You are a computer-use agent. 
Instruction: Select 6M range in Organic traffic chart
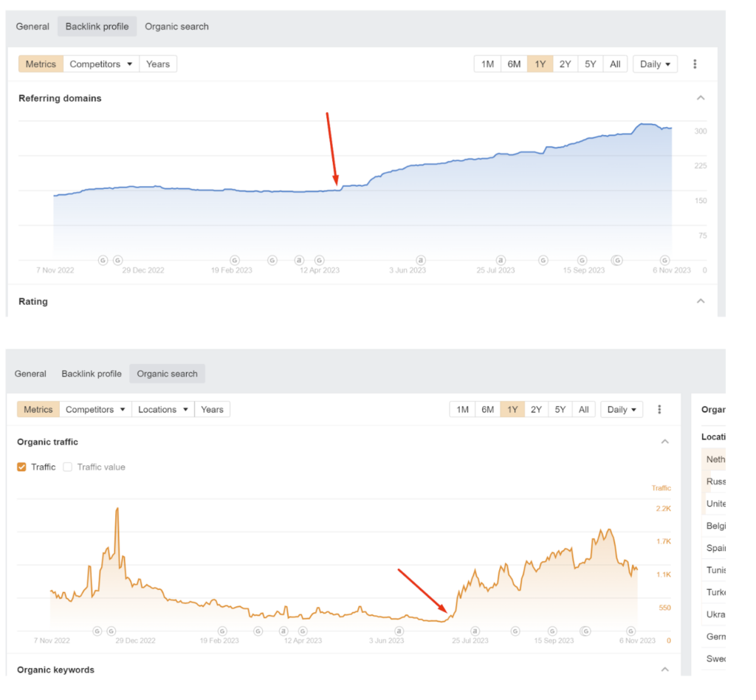click(x=487, y=410)
